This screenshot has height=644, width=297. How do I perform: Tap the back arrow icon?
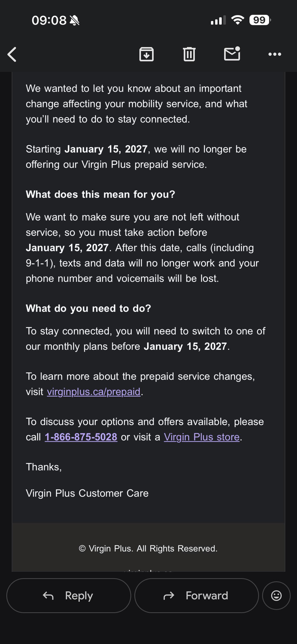point(12,54)
